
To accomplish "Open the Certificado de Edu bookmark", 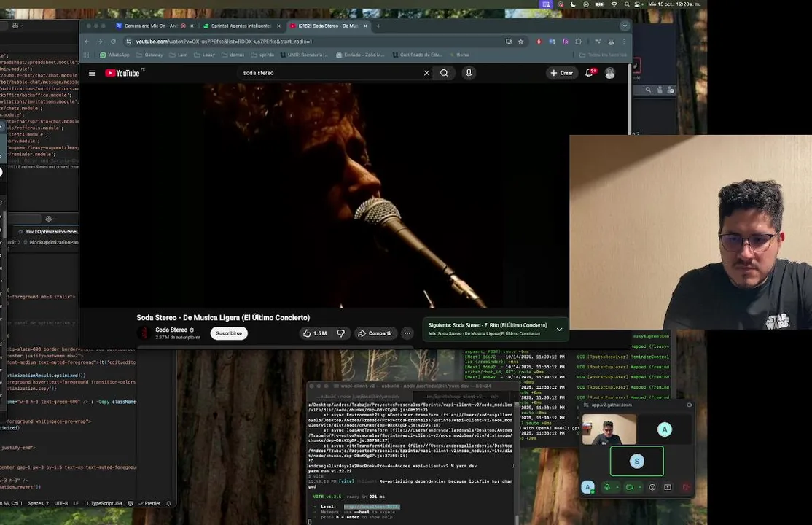I will 418,55.
